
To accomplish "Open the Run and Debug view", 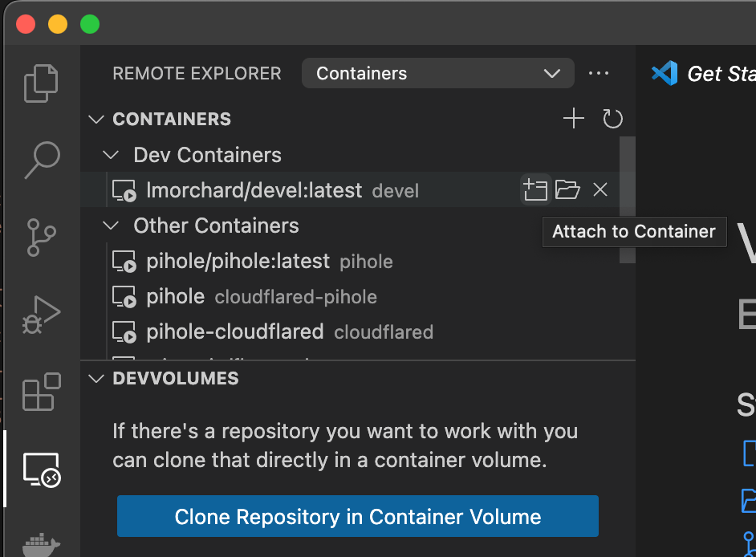I will 41,315.
